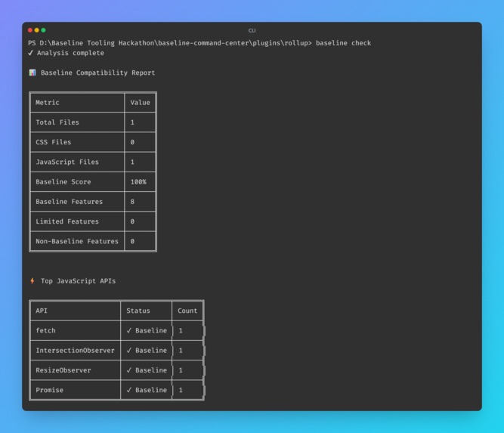This screenshot has height=433, width=504.
Task: Click the CSS Files value '0'
Action: [x=132, y=142]
